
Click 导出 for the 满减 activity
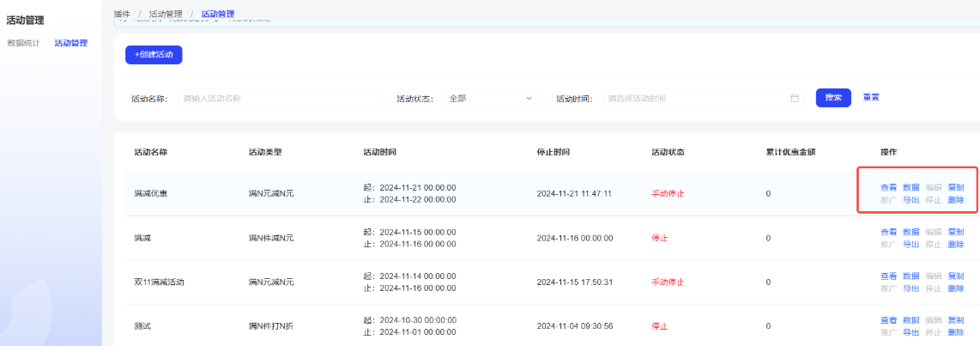(910, 245)
